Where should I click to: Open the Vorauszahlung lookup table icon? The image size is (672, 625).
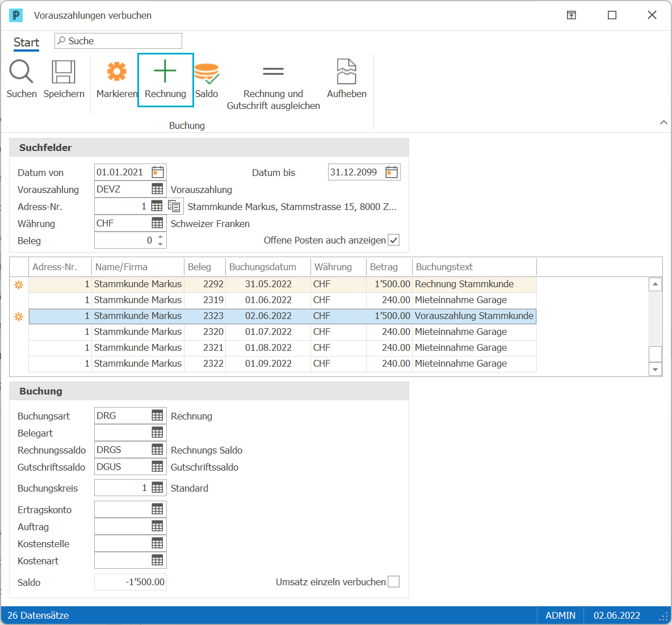click(x=157, y=189)
